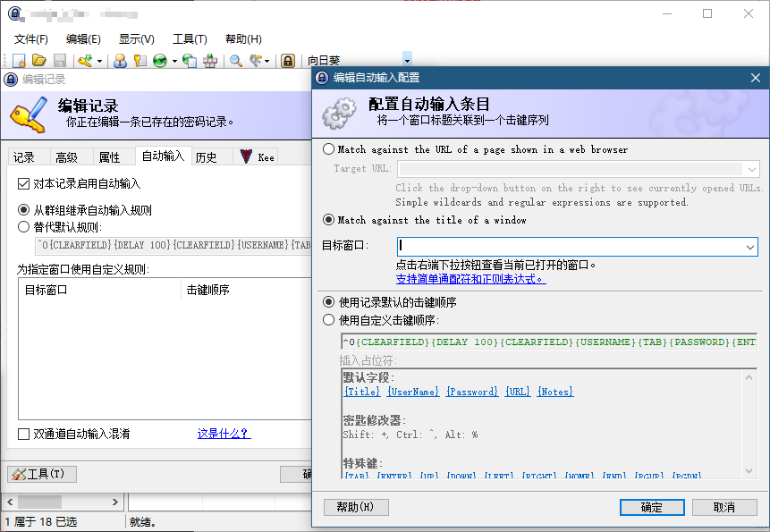Click the horizontal scrollbar right arrow at bottom
This screenshot has width=770, height=532.
[x=114, y=502]
